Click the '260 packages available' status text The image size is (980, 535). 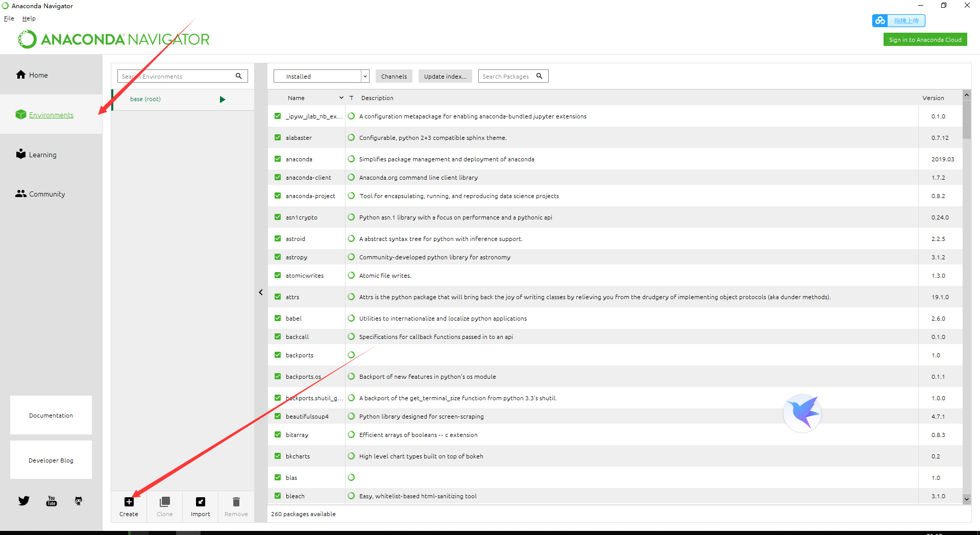303,514
